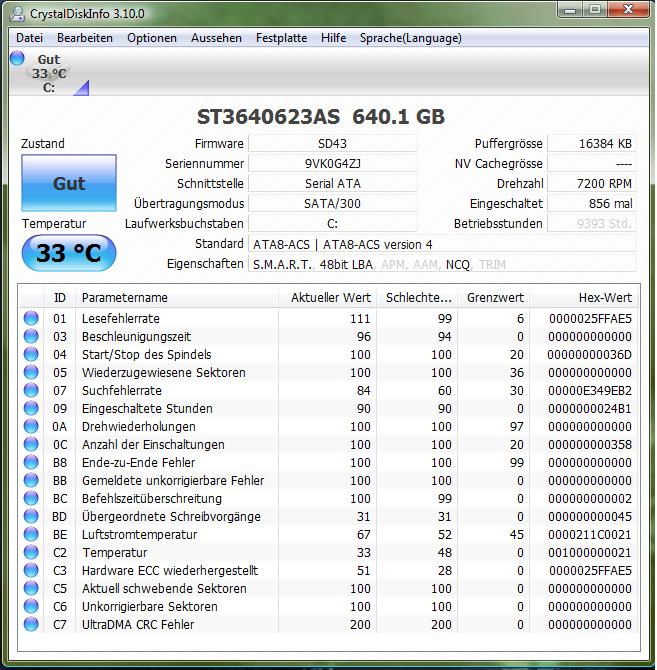Viewport: 657px width, 670px height.
Task: Select Befehlszeitüberschreitung parameter name
Action: pyautogui.click(x=152, y=498)
